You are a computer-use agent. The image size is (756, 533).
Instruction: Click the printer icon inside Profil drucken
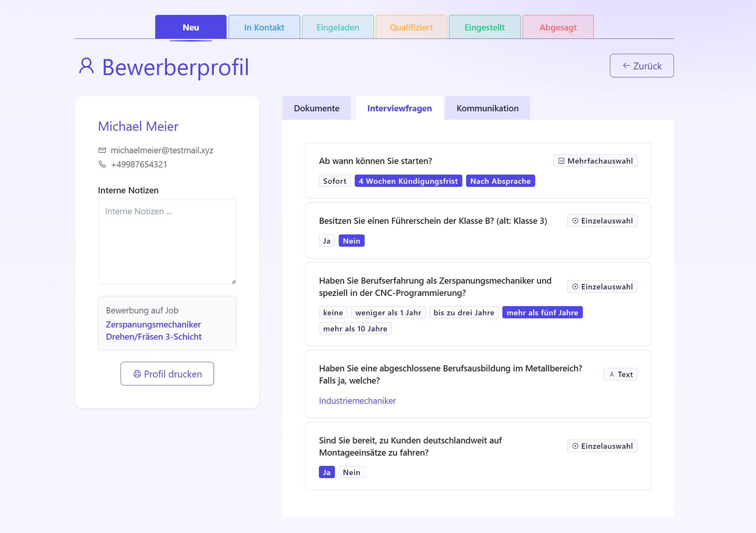(x=137, y=374)
